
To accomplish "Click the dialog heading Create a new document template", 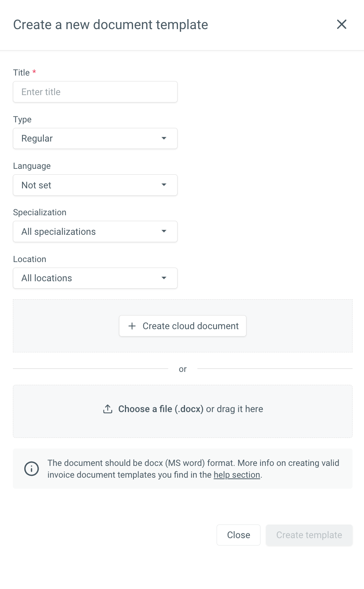I will tap(111, 25).
